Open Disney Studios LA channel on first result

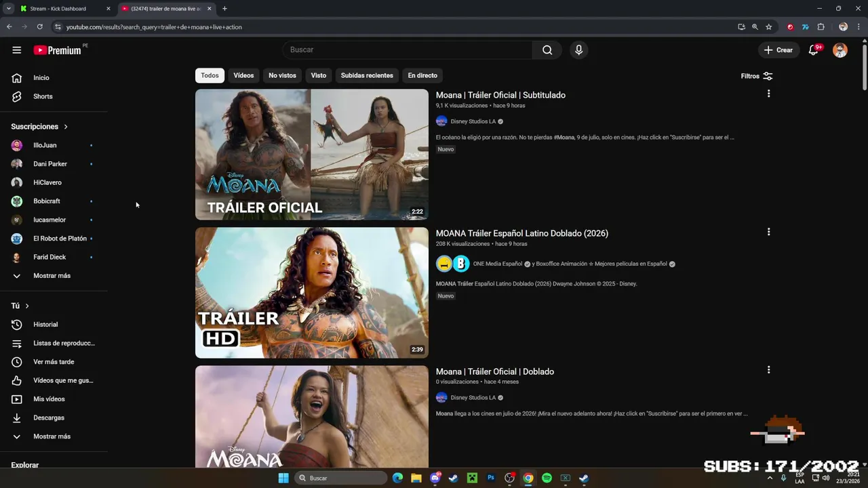click(473, 121)
